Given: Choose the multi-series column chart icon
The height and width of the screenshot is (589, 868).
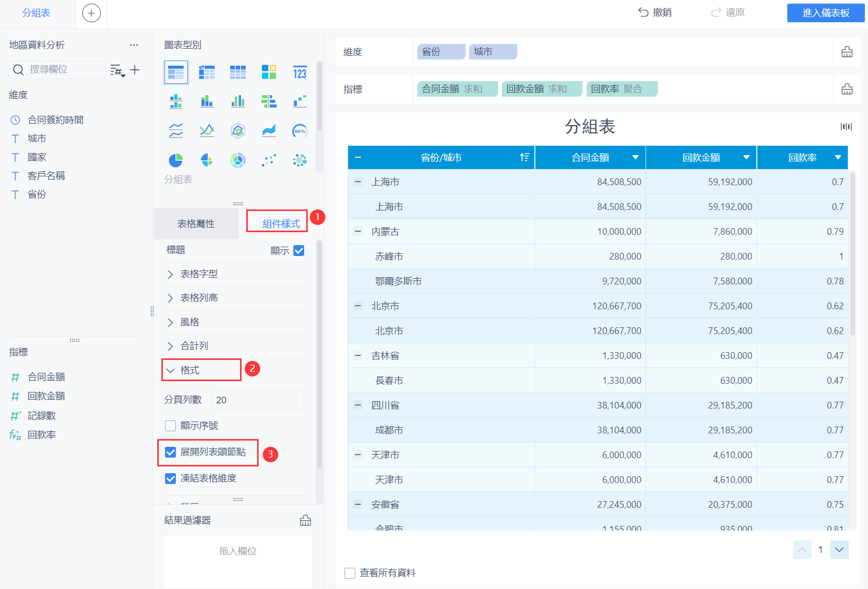Looking at the screenshot, I should coord(238,101).
